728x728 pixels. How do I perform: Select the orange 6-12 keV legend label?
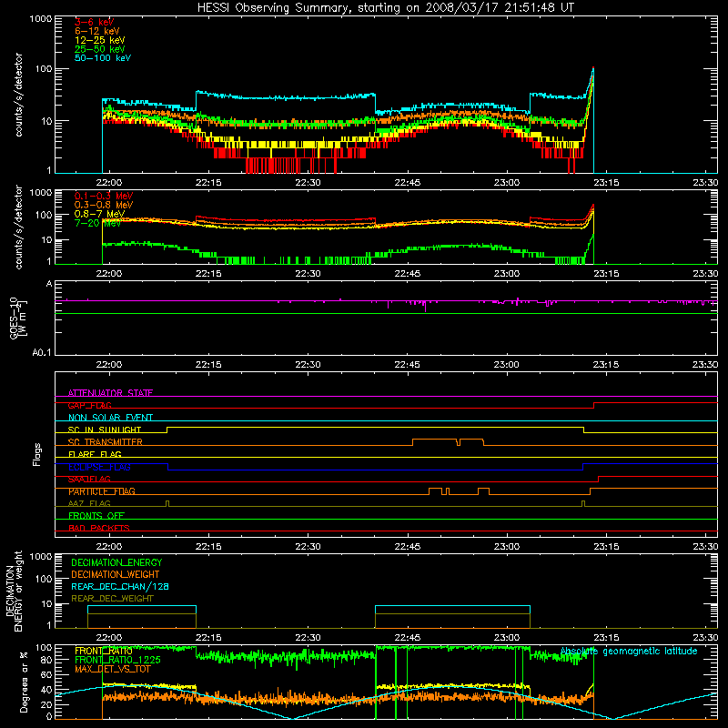pyautogui.click(x=97, y=31)
